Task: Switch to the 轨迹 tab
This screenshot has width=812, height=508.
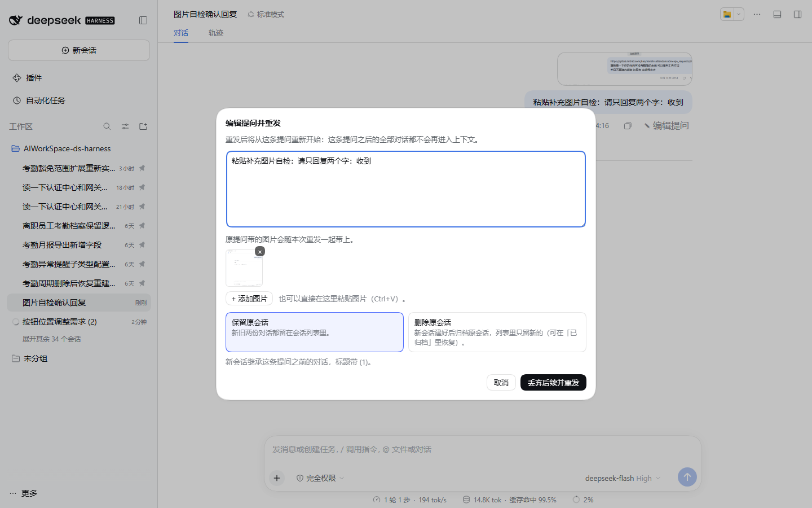Action: pos(216,33)
